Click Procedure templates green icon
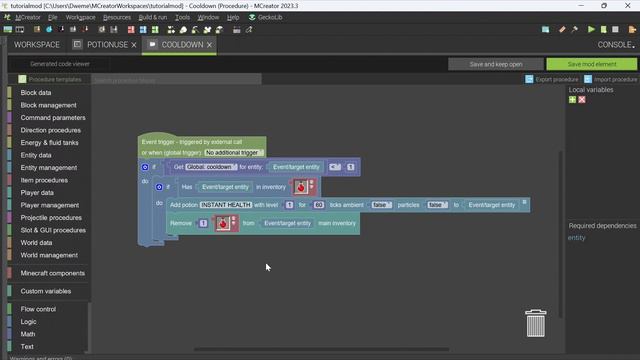The height and width of the screenshot is (360, 640). click(22, 79)
